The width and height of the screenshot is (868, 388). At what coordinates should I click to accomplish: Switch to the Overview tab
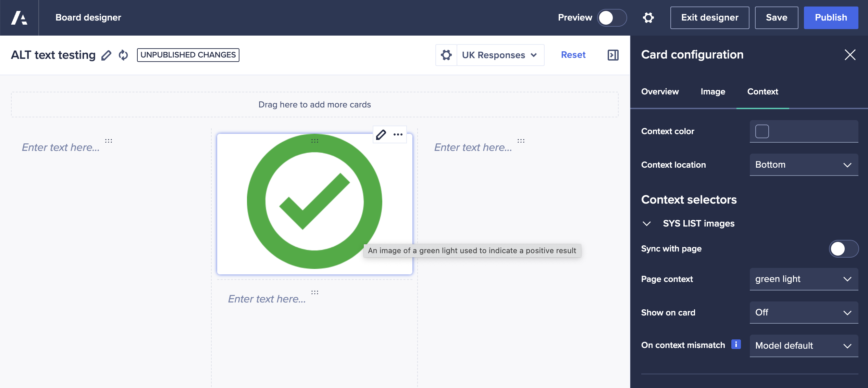coord(660,92)
